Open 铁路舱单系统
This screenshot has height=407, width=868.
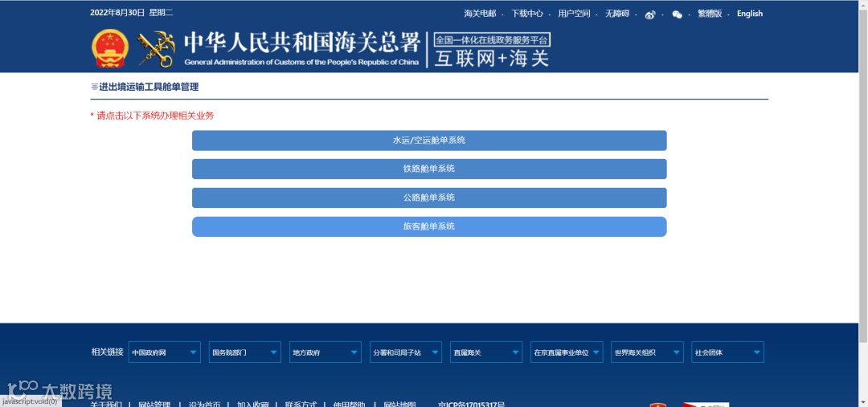pos(429,169)
